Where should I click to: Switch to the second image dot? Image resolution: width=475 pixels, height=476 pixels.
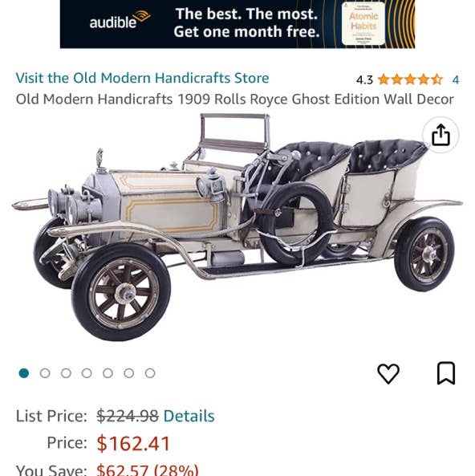(x=45, y=373)
